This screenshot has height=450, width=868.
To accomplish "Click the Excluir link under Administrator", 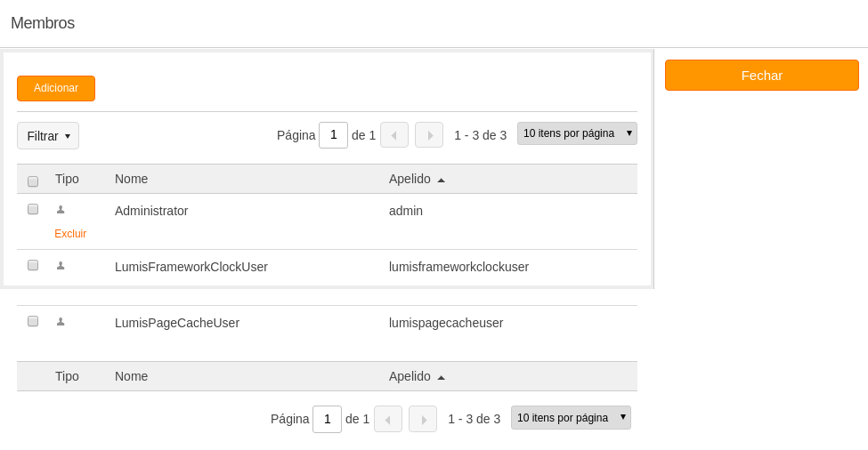I will pyautogui.click(x=70, y=233).
